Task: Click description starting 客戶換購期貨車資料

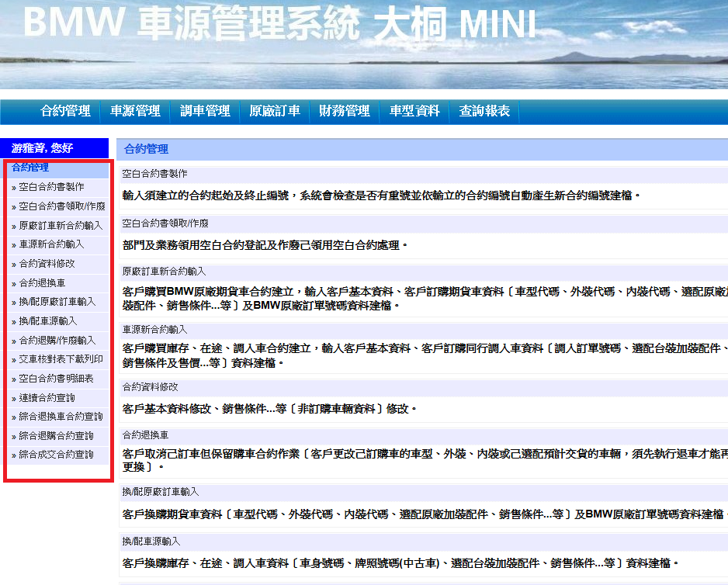Action: 425,514
